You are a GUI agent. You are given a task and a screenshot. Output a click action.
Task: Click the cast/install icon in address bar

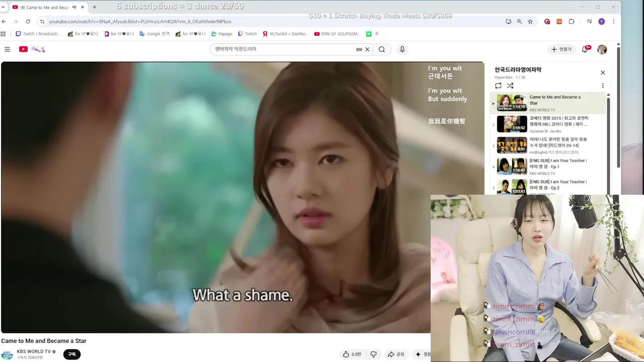pos(509,22)
